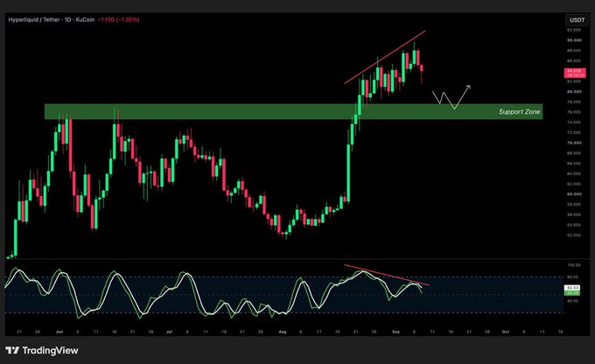595x364 pixels.
Task: Select the Sep label on time axis
Action: tap(395, 332)
